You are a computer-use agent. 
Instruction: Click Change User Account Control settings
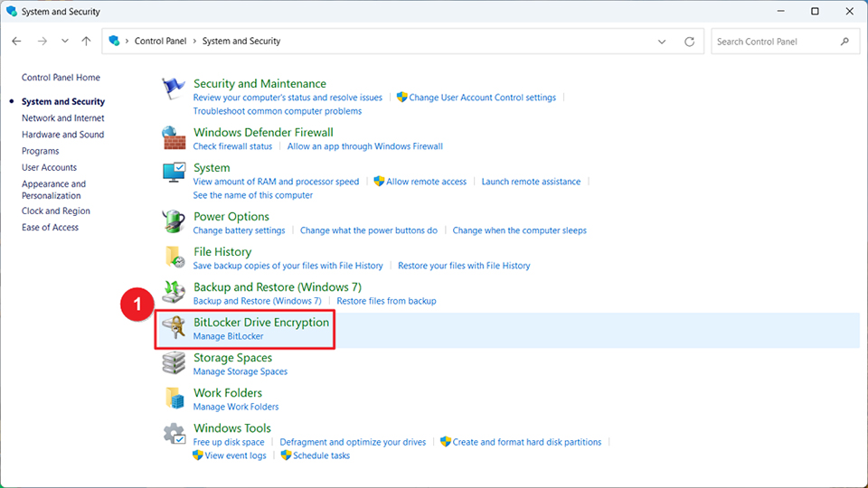coord(482,98)
